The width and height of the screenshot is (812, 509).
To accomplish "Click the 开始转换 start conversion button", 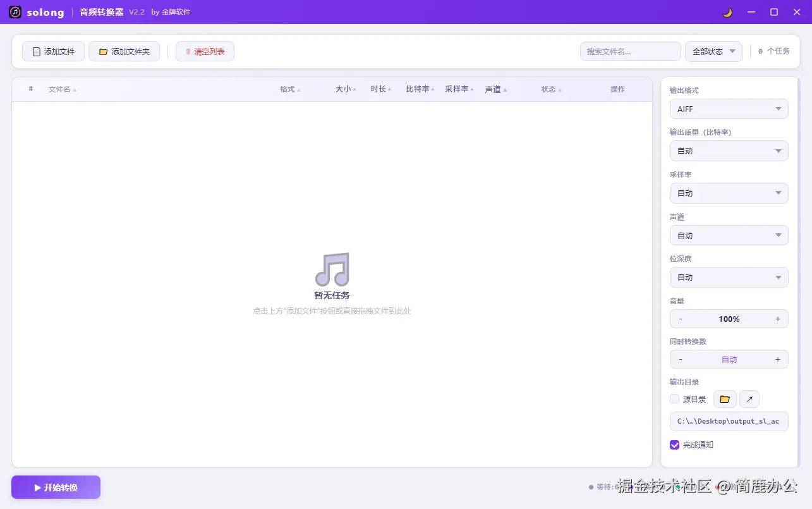I will (55, 487).
